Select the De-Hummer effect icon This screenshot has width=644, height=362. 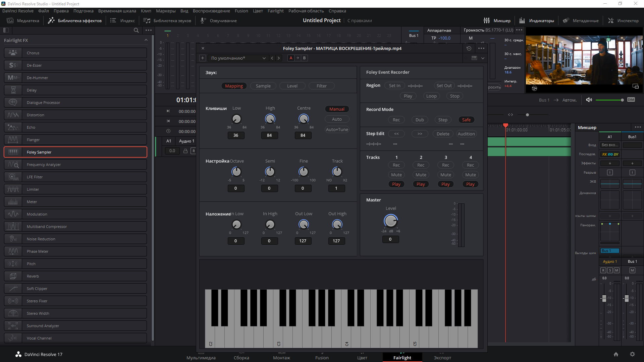point(13,78)
